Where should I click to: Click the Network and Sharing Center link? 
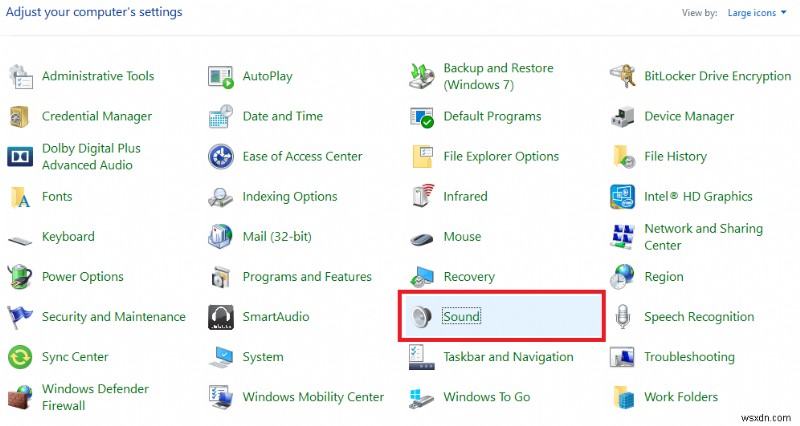704,237
